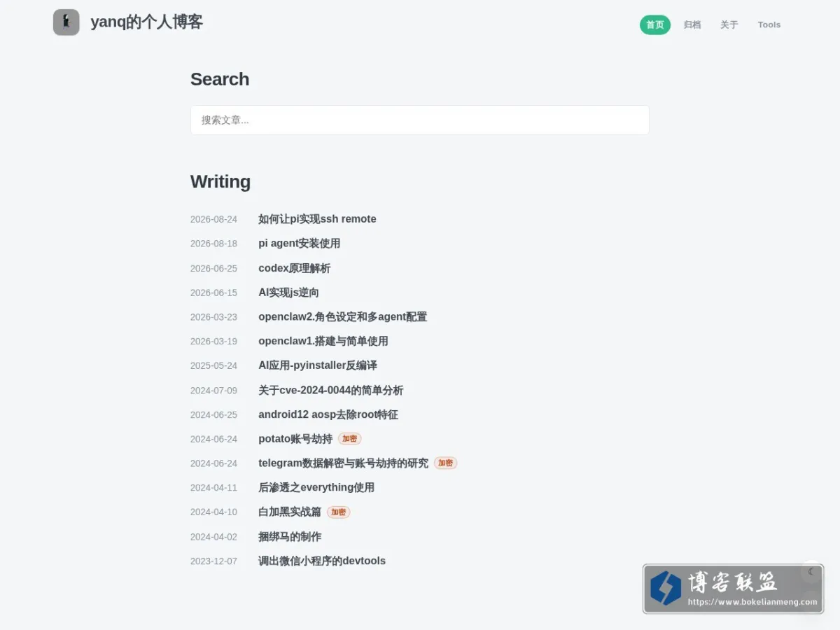The height and width of the screenshot is (630, 840).
Task: Click the 2026-08-18 date text
Action: pyautogui.click(x=213, y=244)
